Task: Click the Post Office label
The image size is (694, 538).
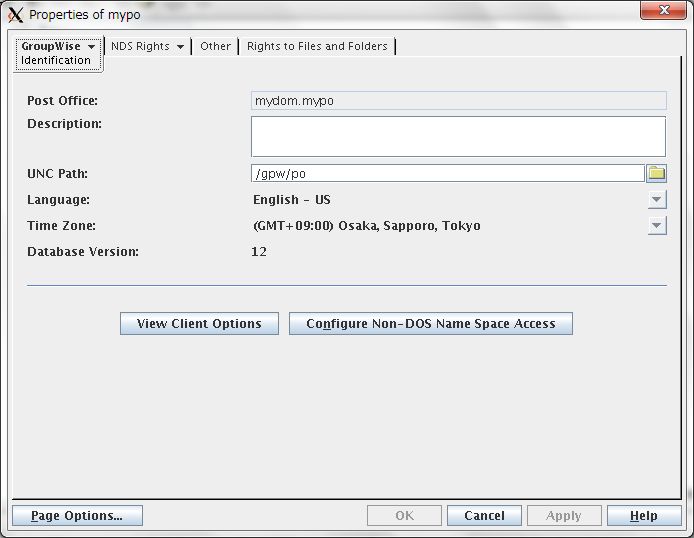Action: [x=62, y=100]
